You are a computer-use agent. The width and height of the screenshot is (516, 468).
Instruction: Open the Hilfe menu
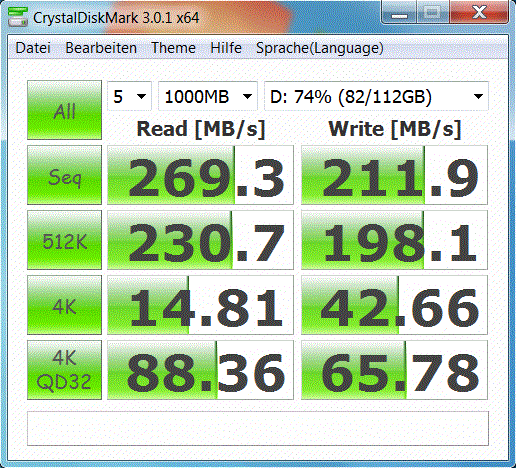click(x=226, y=48)
